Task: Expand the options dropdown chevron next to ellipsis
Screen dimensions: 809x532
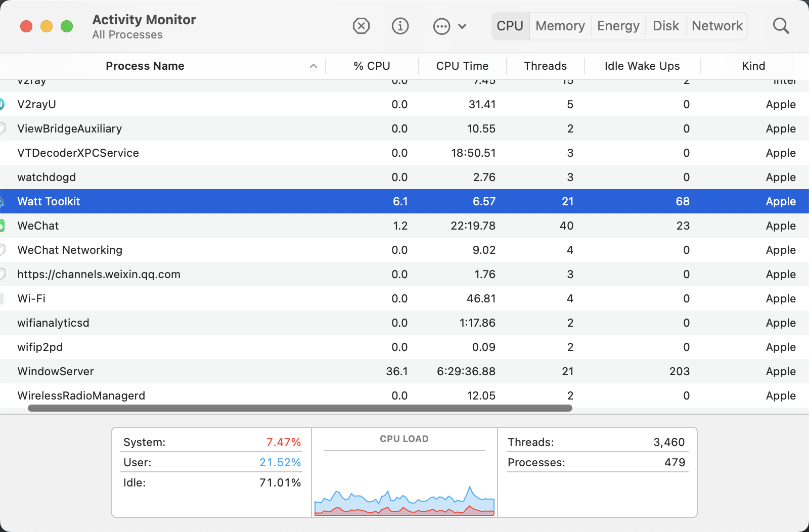Action: click(x=462, y=26)
